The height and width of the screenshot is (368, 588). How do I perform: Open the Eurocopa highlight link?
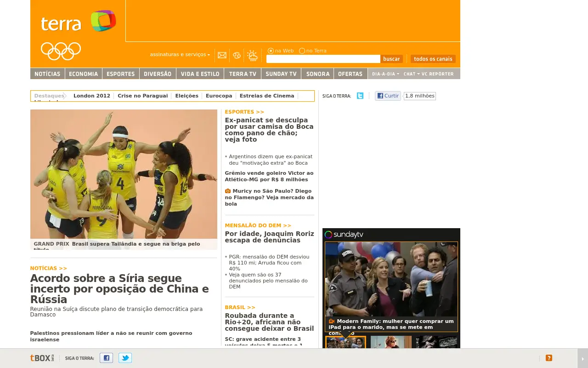click(219, 96)
